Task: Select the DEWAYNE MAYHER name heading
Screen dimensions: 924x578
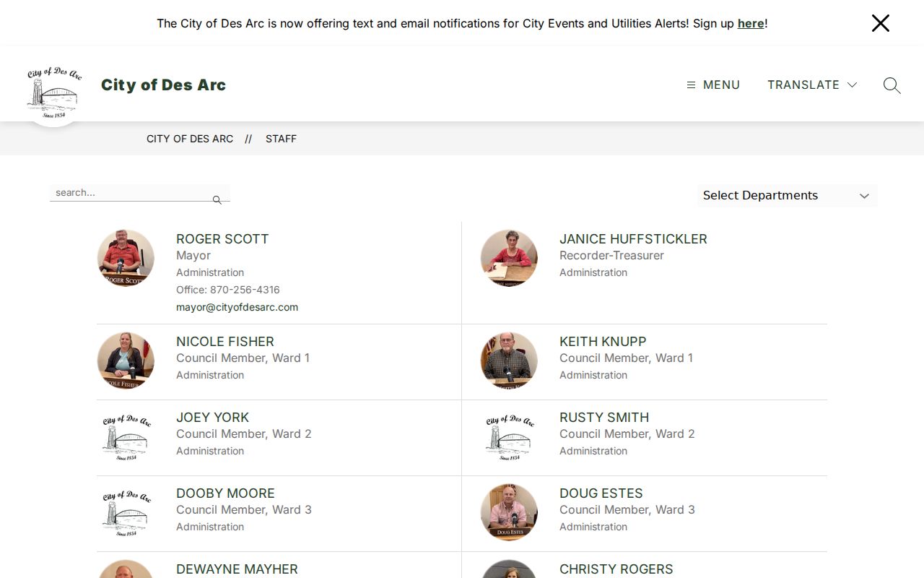Action: point(237,569)
